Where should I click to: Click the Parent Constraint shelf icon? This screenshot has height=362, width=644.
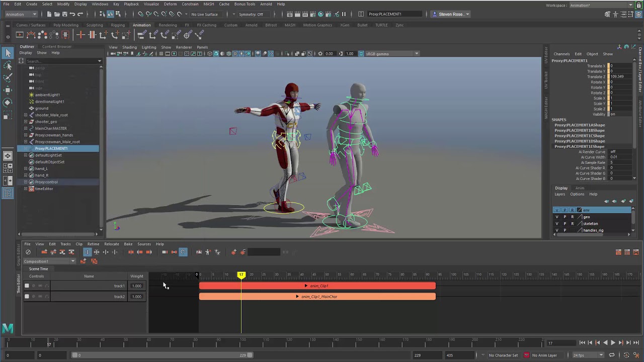[142, 35]
